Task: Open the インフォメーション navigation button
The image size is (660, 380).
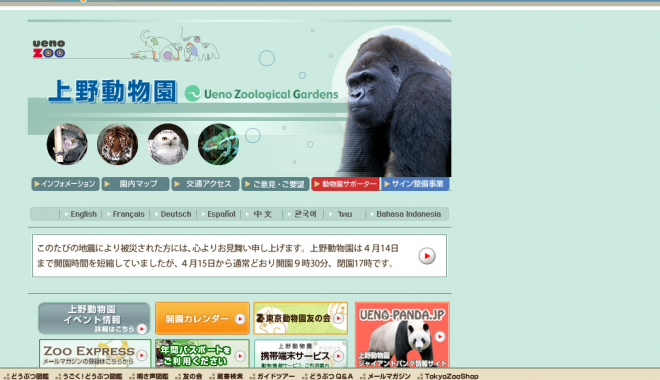Action: coord(66,184)
